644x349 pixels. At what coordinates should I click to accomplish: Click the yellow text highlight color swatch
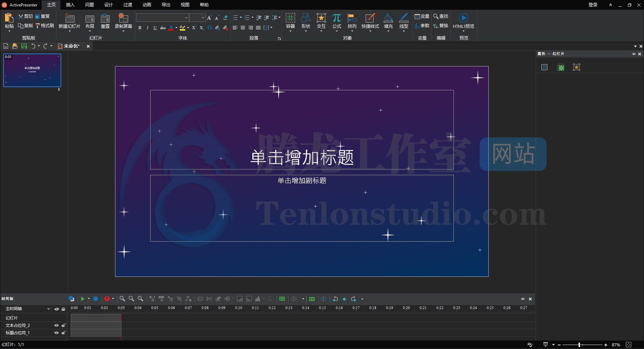click(182, 28)
